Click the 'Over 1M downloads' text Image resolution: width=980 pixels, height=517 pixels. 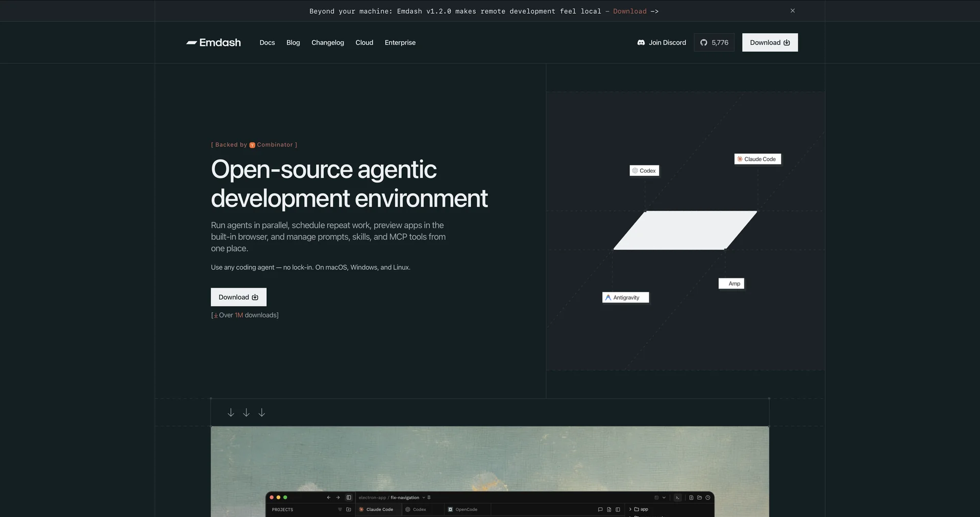tap(245, 315)
